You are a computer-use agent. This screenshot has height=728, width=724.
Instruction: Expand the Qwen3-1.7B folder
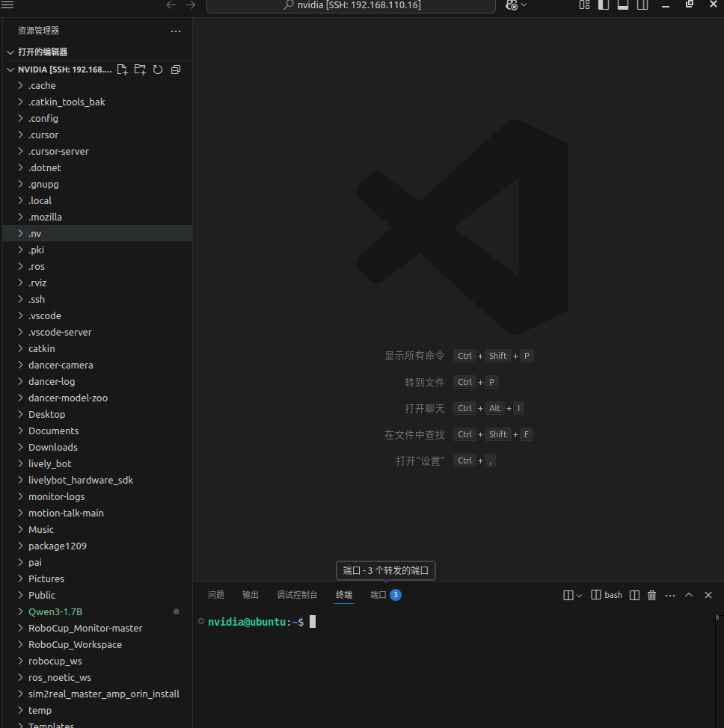pos(20,611)
